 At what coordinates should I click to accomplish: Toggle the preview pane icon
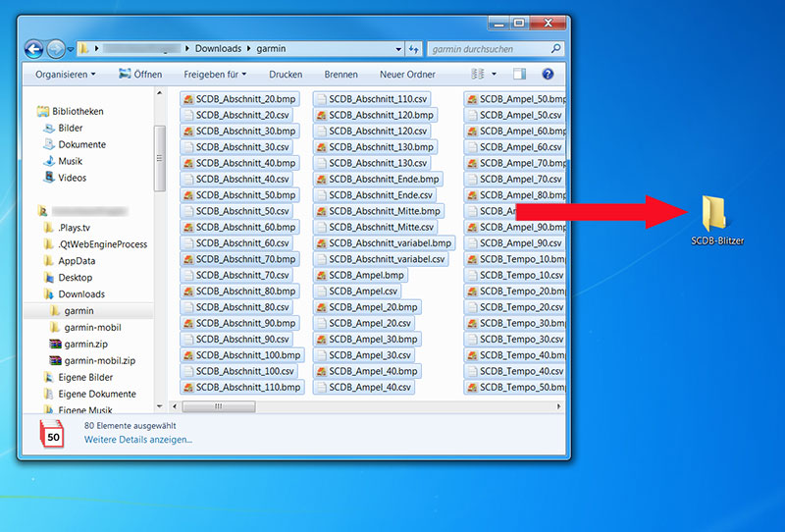519,74
